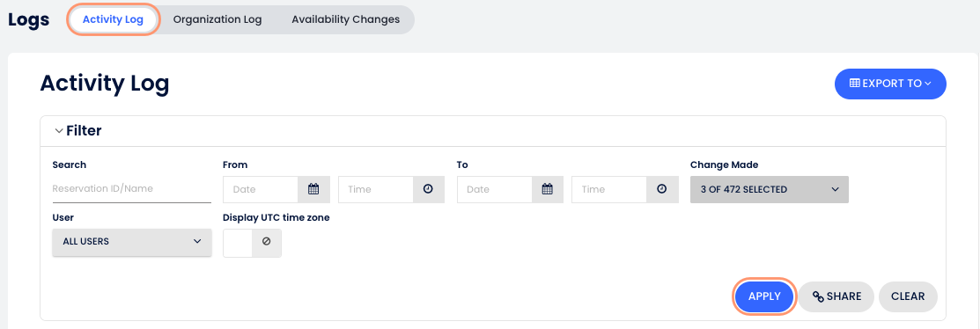Switch to the Organization Log tab
The height and width of the screenshot is (329, 980).
click(x=217, y=19)
